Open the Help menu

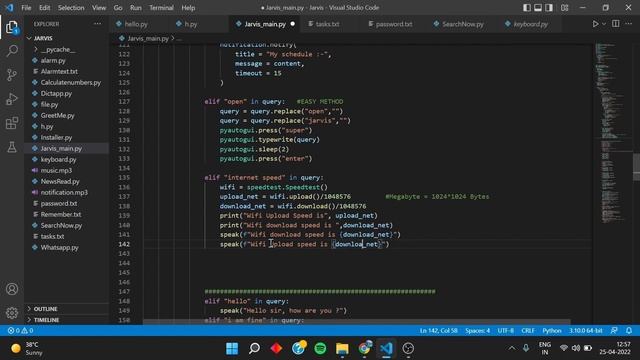pyautogui.click(x=188, y=8)
